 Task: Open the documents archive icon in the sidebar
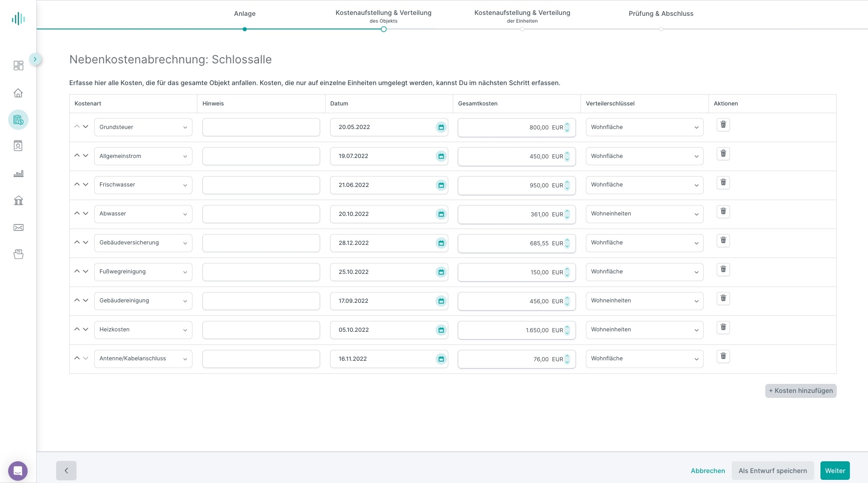pos(18,254)
